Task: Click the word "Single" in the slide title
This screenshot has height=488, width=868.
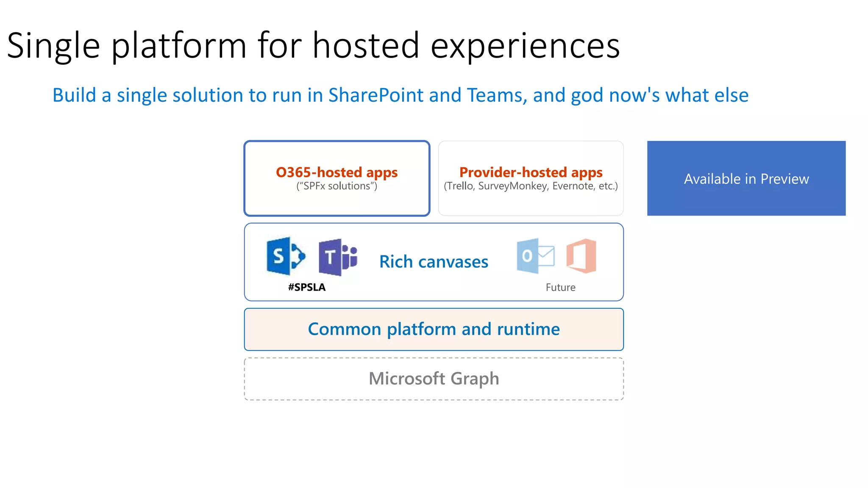Action: [53, 46]
